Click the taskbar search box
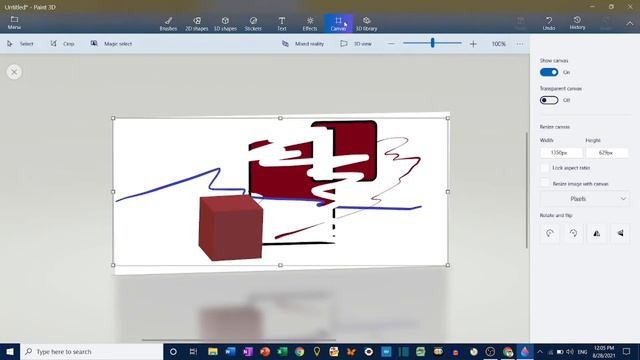The height and width of the screenshot is (360, 640). [91, 351]
